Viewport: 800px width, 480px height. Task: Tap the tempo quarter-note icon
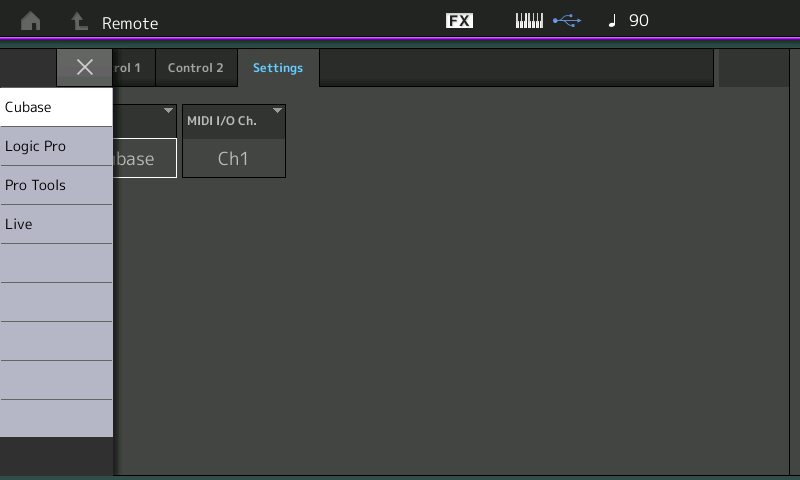click(x=612, y=21)
